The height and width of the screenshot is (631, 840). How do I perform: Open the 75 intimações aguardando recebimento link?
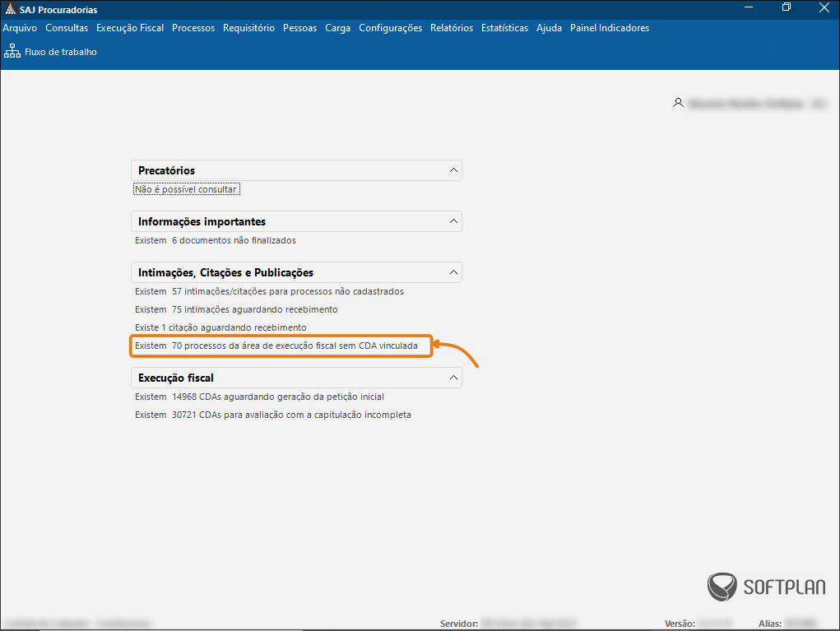(x=236, y=309)
